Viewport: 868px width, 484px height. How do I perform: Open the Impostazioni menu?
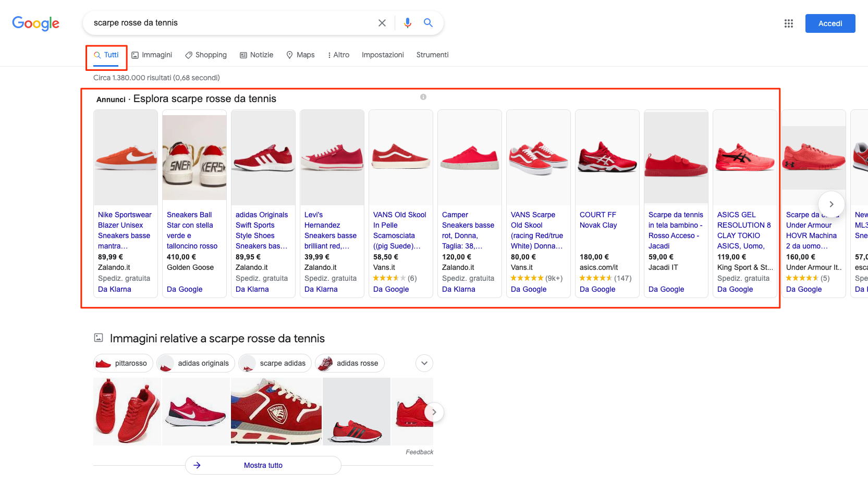[383, 55]
